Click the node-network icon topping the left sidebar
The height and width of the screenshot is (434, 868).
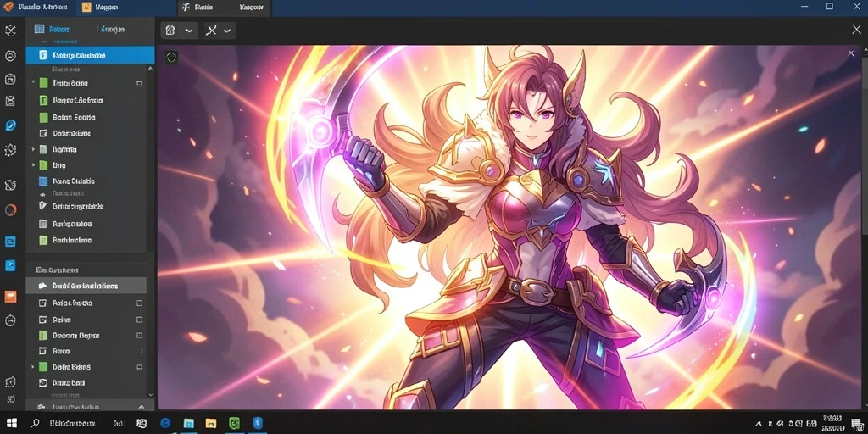(10, 31)
